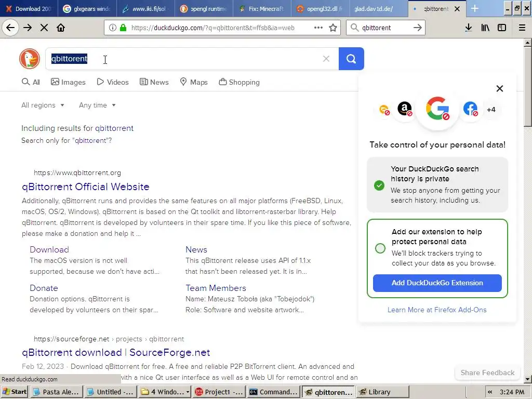Open the News sitelink under qBittorrent
Screen dimensions: 532x399
196,249
